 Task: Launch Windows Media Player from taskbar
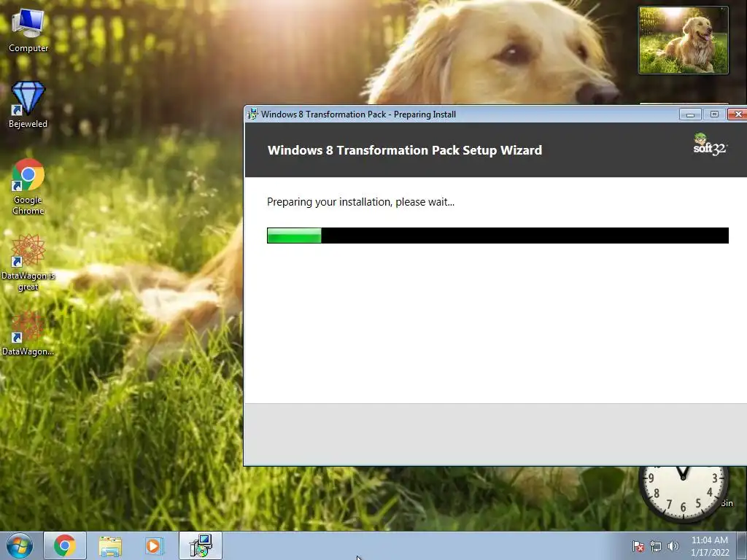(x=155, y=545)
